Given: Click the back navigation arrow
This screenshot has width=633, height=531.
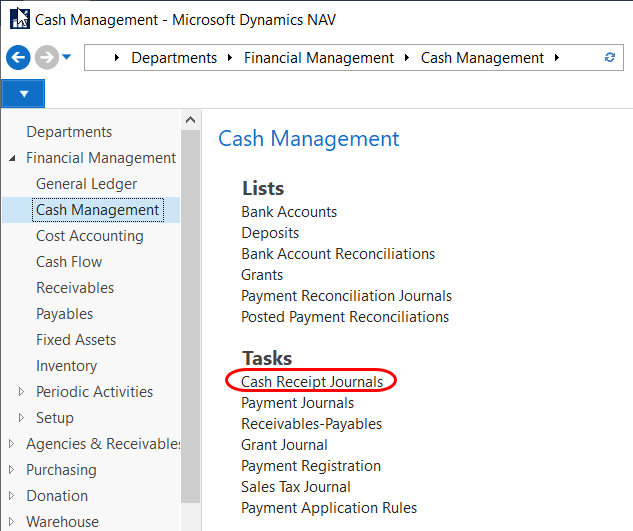Looking at the screenshot, I should click(x=17, y=58).
